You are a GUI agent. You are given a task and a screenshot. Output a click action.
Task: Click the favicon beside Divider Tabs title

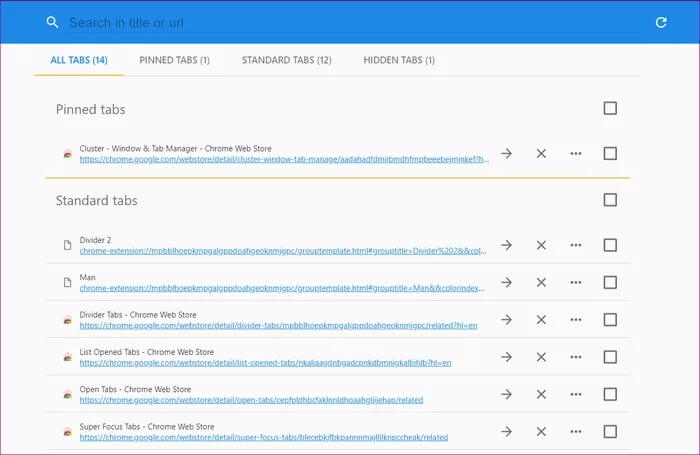67,320
